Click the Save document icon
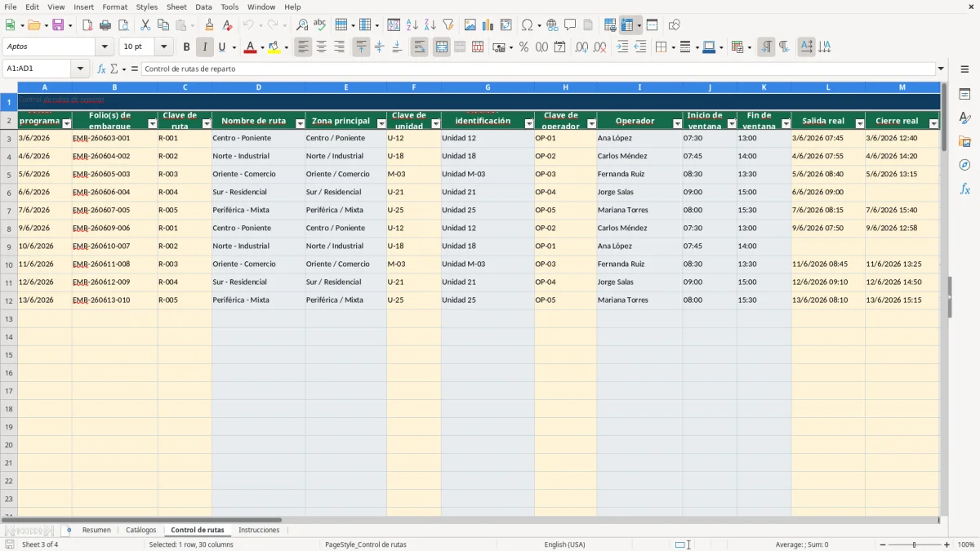980x551 pixels. [58, 25]
